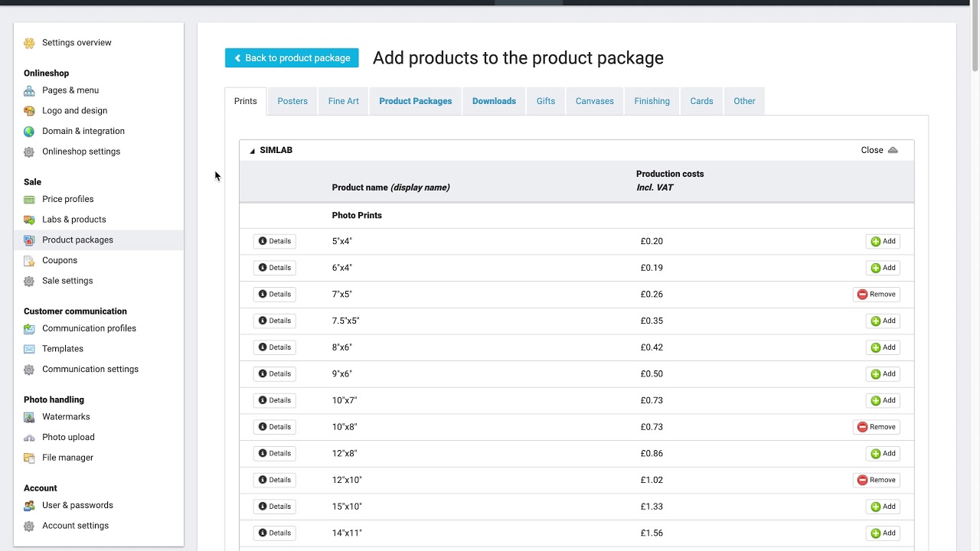The height and width of the screenshot is (551, 980).
Task: Show details for 14"x11" print
Action: pos(275,533)
